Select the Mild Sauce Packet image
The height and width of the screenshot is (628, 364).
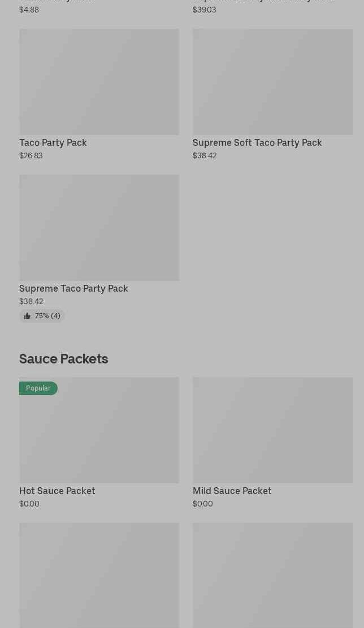click(272, 430)
